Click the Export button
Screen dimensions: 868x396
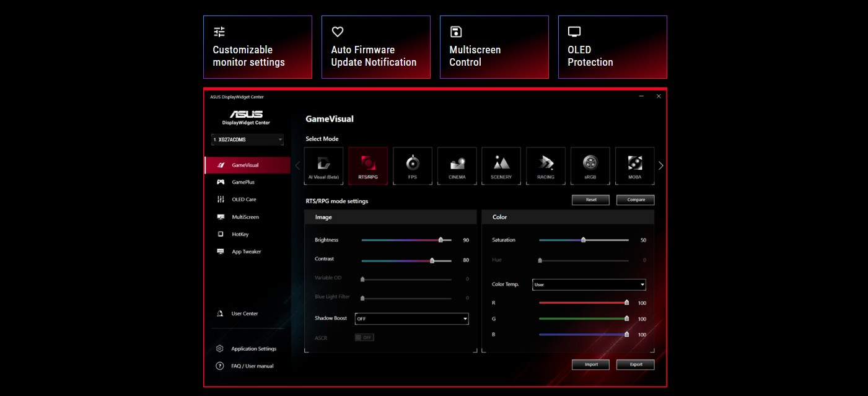[635, 364]
